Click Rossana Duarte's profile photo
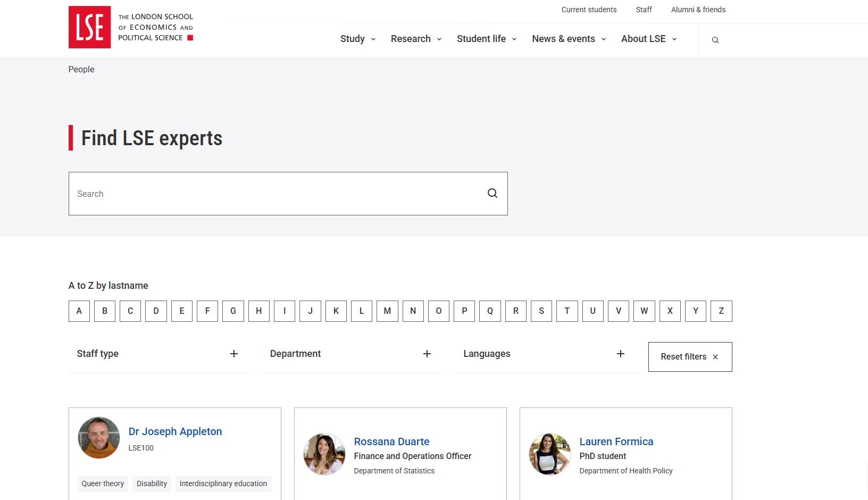 pyautogui.click(x=324, y=454)
